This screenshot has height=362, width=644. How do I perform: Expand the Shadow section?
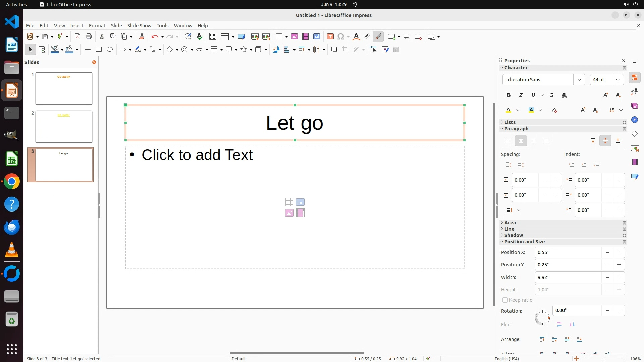[513, 235]
